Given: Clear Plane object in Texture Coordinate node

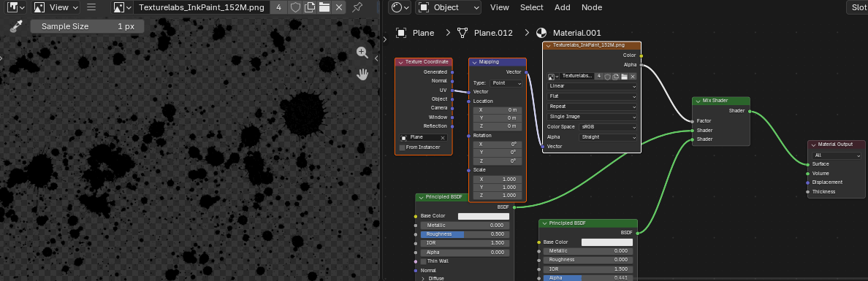Looking at the screenshot, I should point(443,137).
